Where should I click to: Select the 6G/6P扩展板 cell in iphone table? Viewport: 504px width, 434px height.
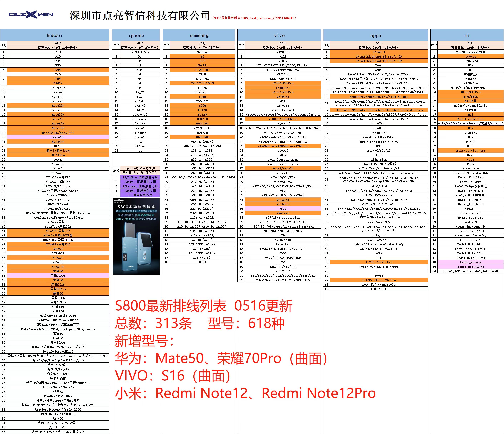[140, 52]
